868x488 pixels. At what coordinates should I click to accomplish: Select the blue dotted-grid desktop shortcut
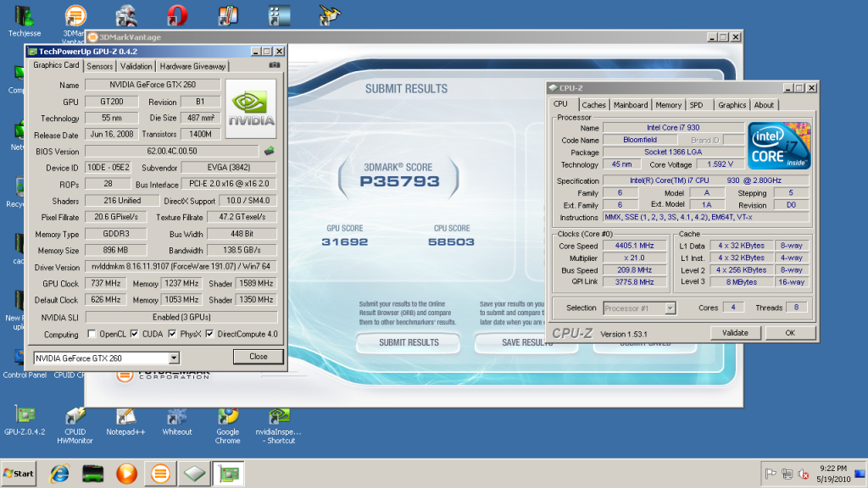point(279,16)
